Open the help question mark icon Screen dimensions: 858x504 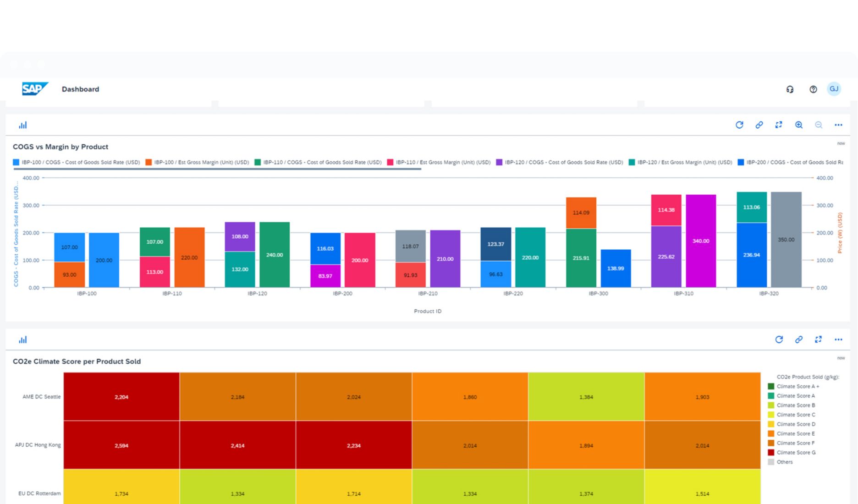(x=813, y=89)
